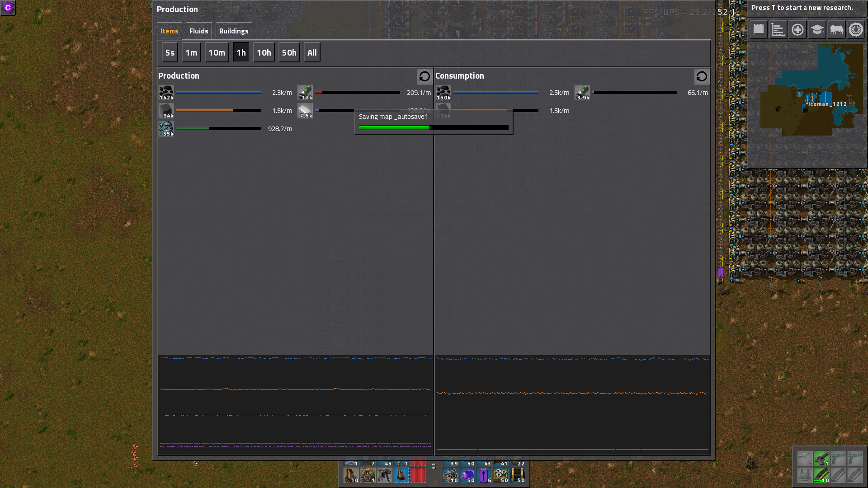The height and width of the screenshot is (488, 868).
Task: Click the 2.3k/m coal production bar
Action: (x=218, y=92)
